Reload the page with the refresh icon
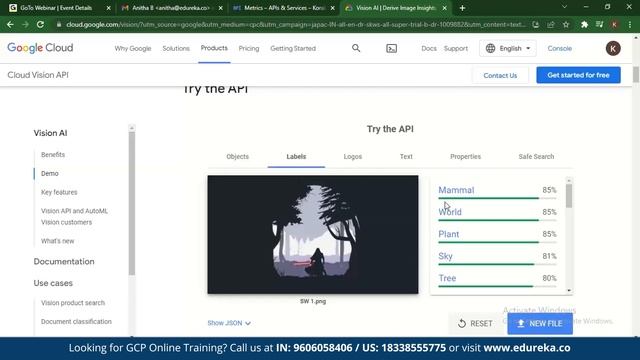Screen dimensions: 640x360 [40, 24]
